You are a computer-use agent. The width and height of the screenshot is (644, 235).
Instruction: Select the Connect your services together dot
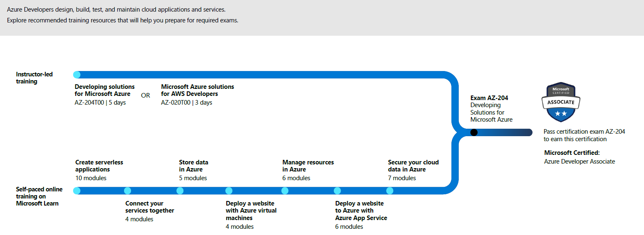(x=128, y=191)
